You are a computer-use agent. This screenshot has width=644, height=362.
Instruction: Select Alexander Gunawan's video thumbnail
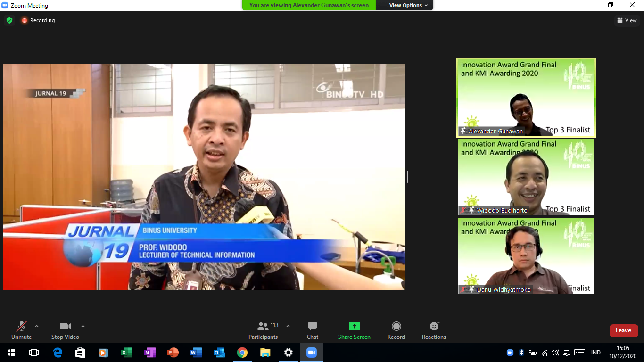pos(526,98)
